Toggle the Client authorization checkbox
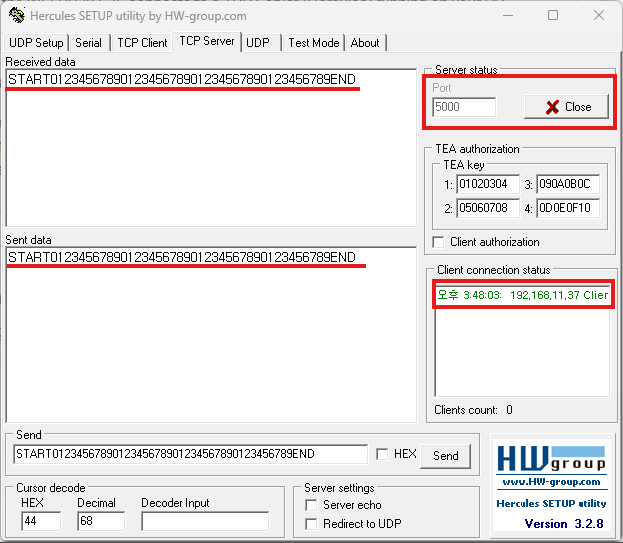This screenshot has width=623, height=543. click(x=438, y=242)
